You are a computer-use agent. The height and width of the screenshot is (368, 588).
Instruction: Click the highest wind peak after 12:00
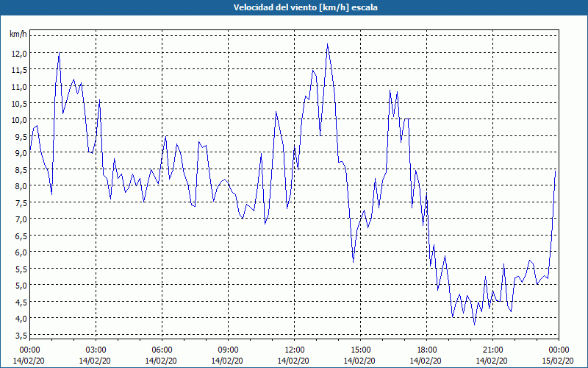click(x=327, y=44)
